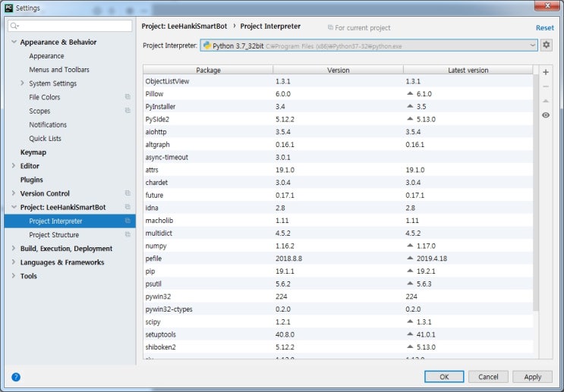
Task: Sort by Package column header
Action: (208, 70)
